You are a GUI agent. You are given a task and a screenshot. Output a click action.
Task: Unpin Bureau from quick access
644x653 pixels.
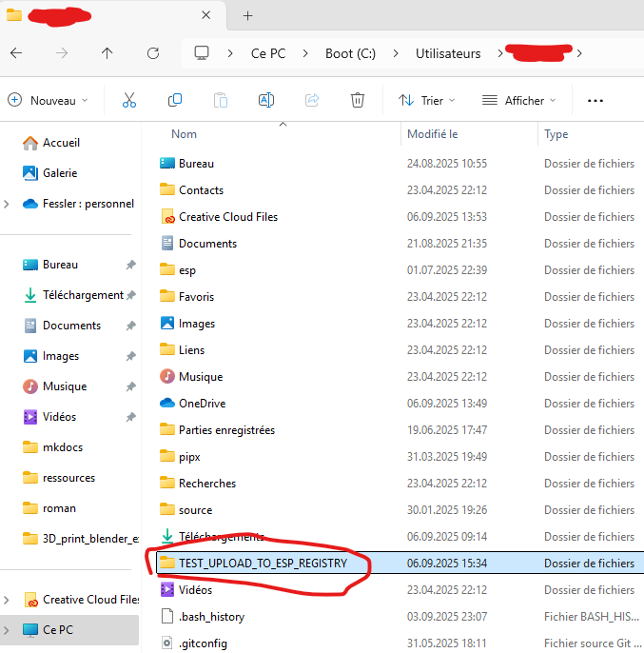(130, 265)
